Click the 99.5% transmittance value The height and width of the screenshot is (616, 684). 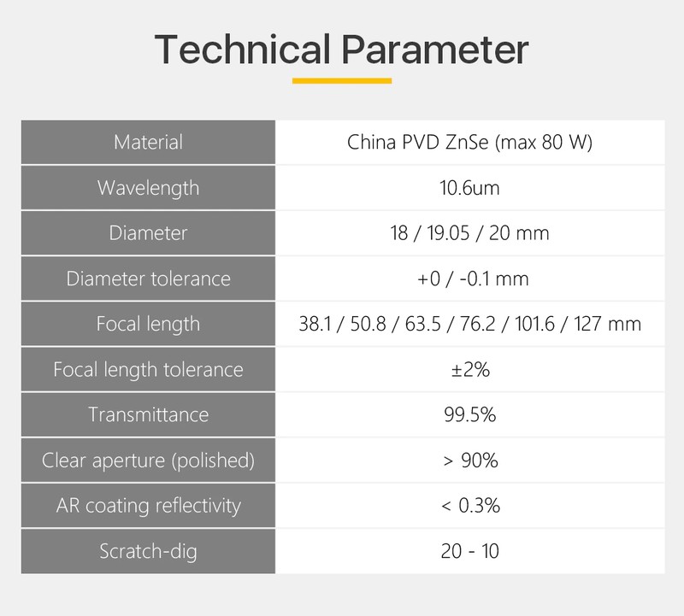[x=469, y=414]
